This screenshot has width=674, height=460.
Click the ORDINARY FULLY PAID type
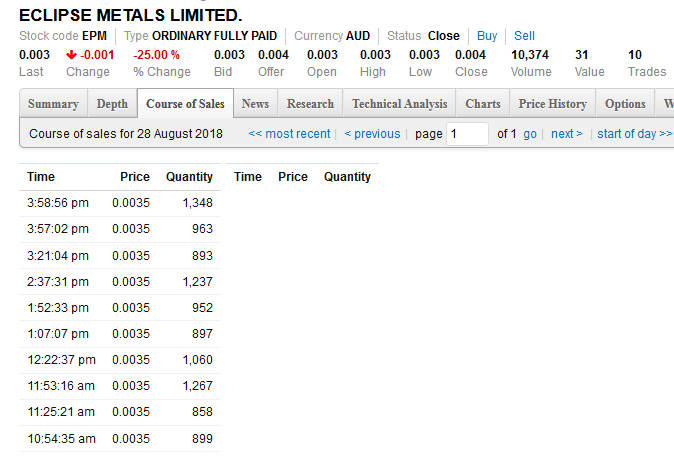214,36
